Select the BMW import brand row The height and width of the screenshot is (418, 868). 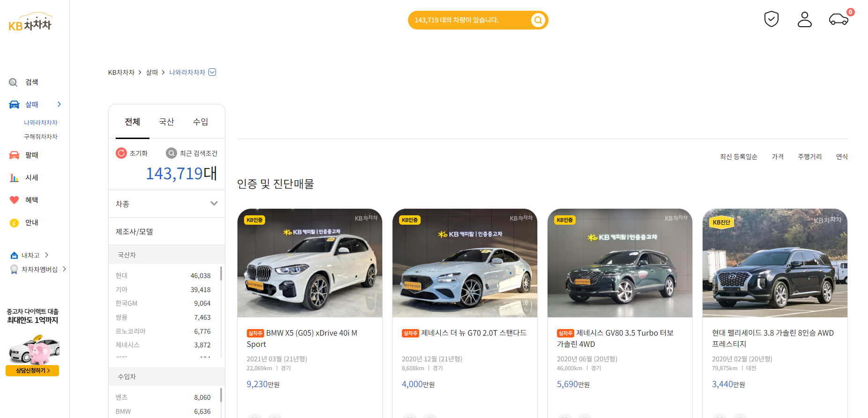[163, 411]
